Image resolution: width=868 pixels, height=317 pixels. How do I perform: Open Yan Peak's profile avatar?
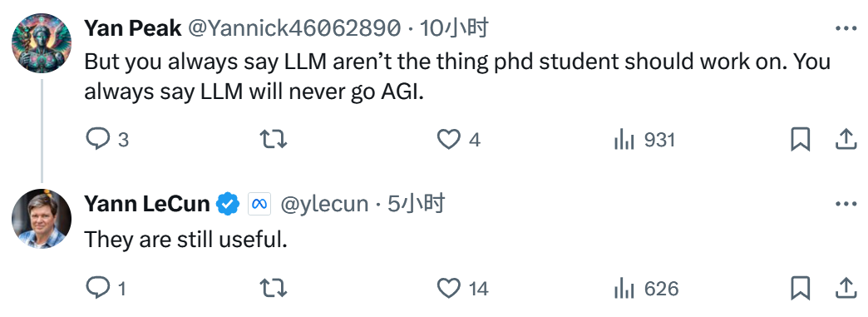pos(42,43)
